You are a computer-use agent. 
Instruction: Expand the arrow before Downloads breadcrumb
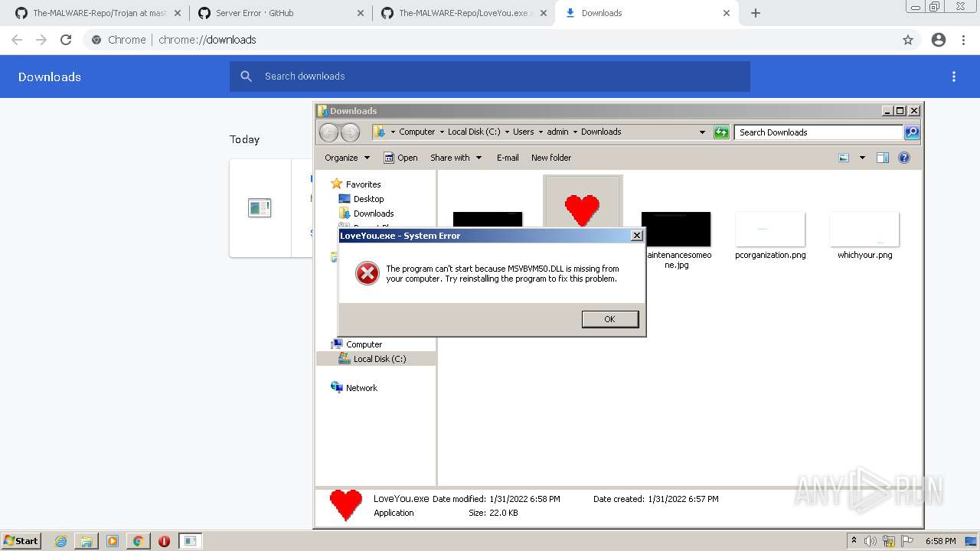[575, 132]
